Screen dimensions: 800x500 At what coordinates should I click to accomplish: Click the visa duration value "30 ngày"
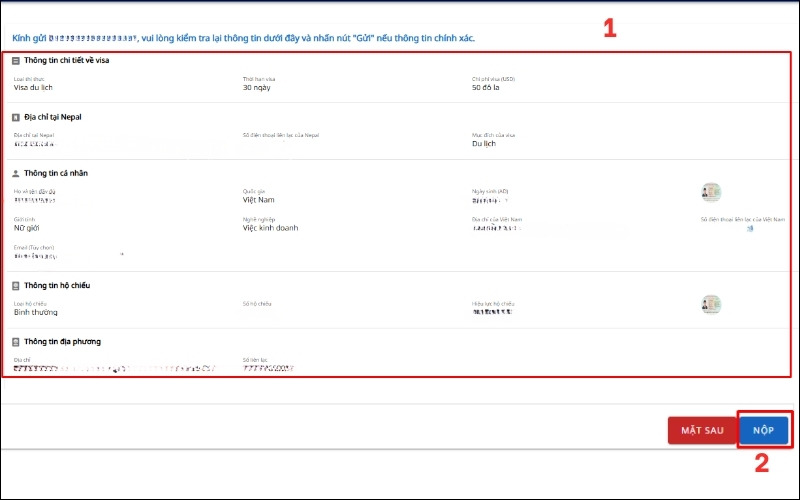[x=257, y=87]
